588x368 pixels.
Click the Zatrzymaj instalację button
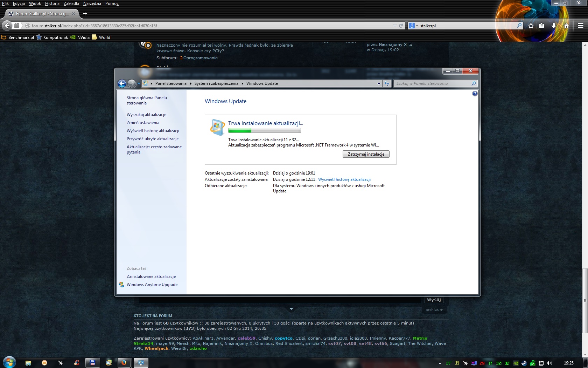click(366, 154)
